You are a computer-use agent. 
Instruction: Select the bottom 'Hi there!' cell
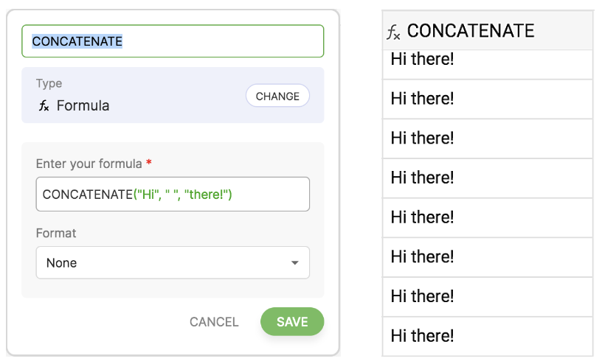pos(487,337)
